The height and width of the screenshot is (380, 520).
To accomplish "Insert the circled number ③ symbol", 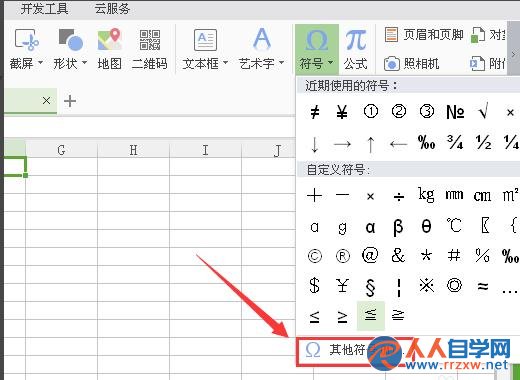I will point(427,112).
